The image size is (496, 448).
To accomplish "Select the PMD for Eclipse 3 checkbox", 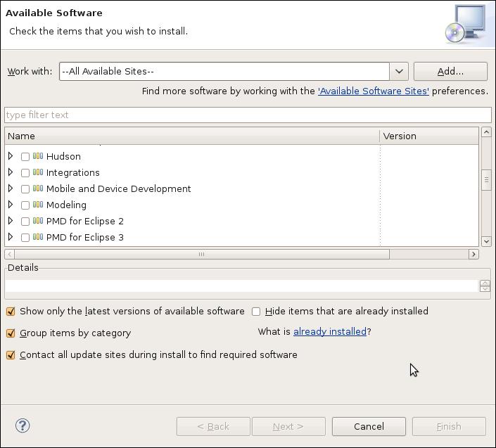I will (x=25, y=237).
